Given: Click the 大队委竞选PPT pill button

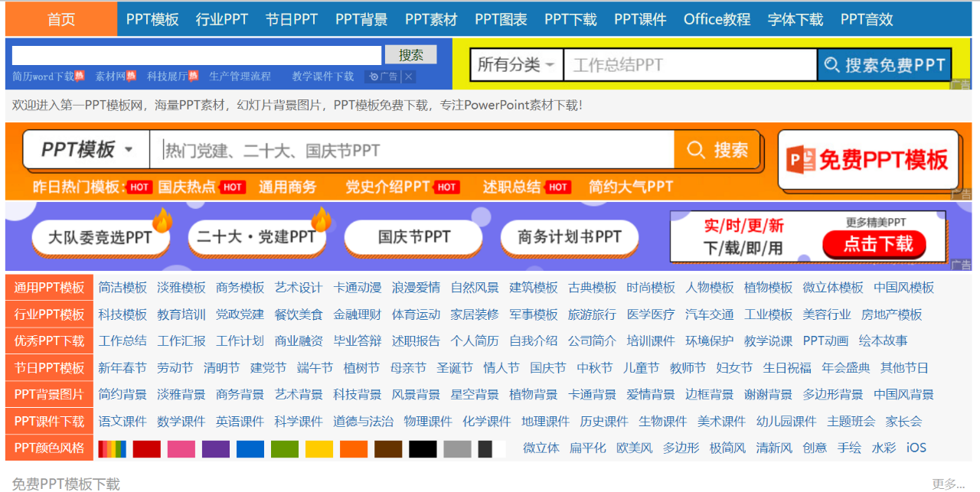Looking at the screenshot, I should coord(100,237).
